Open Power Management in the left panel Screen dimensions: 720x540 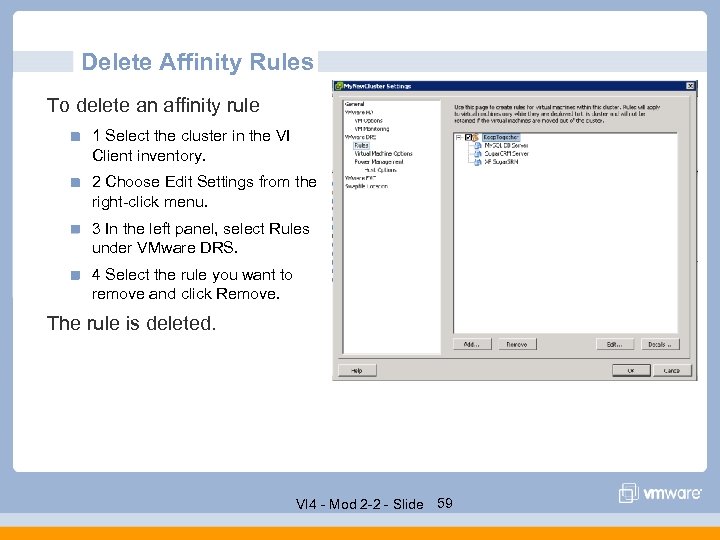(x=379, y=162)
